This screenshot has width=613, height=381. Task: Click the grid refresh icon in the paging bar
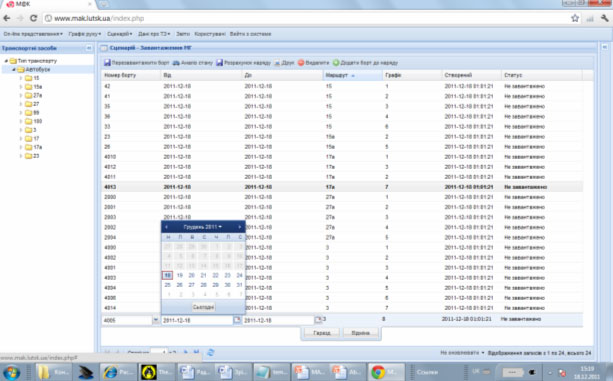pyautogui.click(x=210, y=352)
